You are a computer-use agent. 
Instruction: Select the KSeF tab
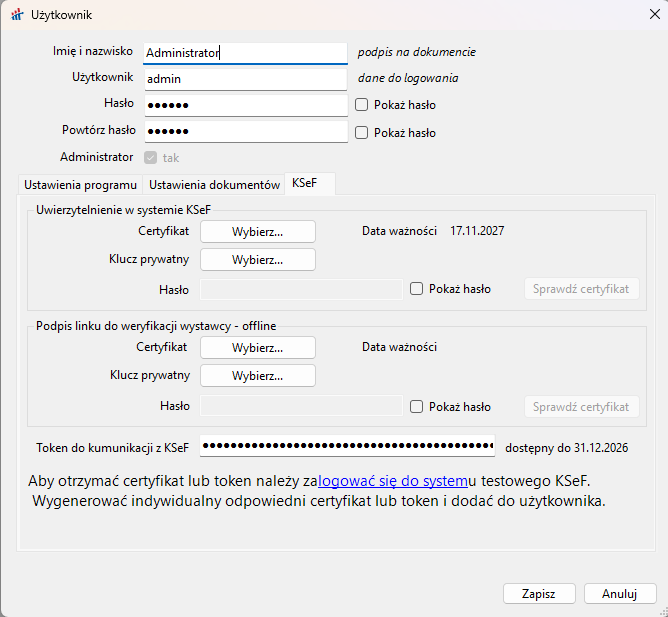[306, 184]
